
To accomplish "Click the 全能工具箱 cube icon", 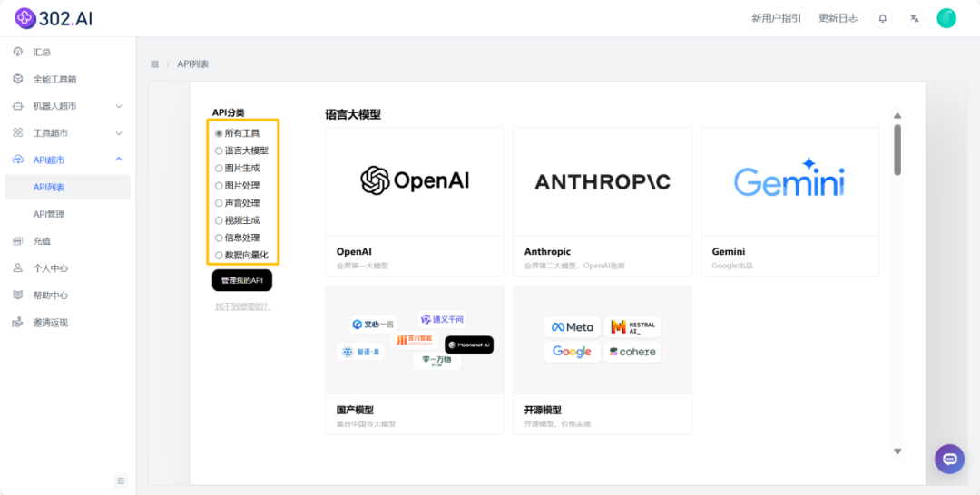I will (18, 79).
